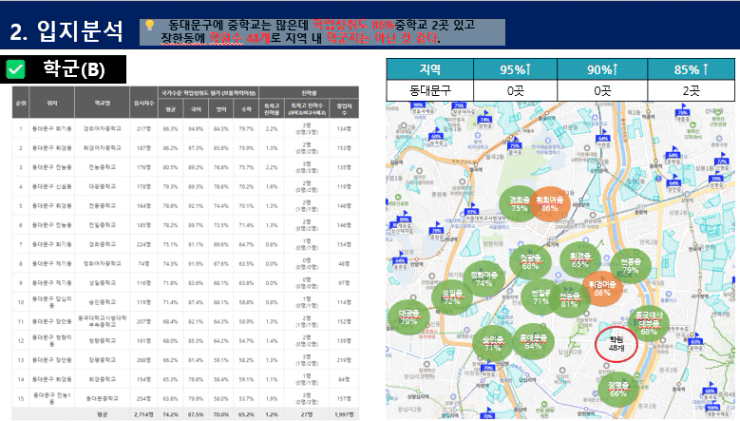This screenshot has height=421, width=740.
Task: Click the 학군(B) section label
Action: (x=74, y=69)
